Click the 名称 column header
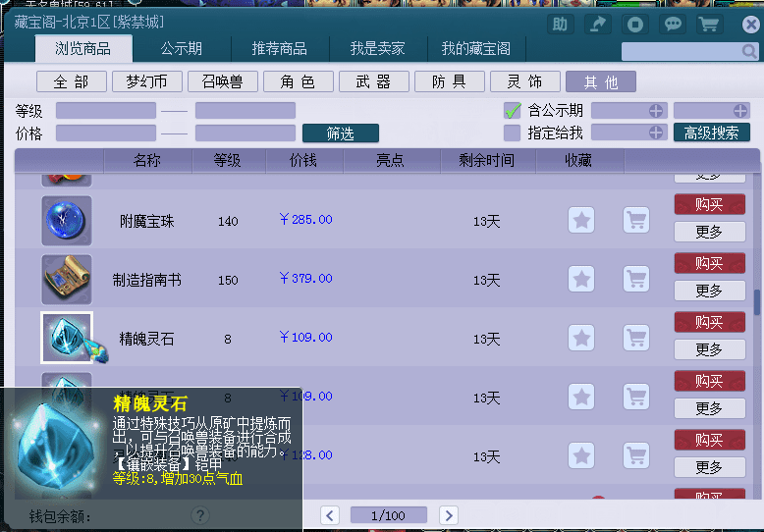 point(147,160)
